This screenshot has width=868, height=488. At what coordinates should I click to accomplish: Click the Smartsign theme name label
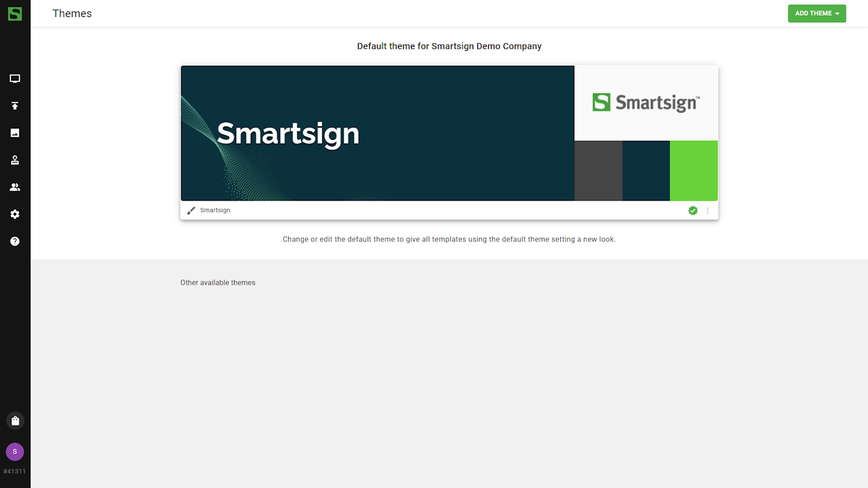coord(215,211)
